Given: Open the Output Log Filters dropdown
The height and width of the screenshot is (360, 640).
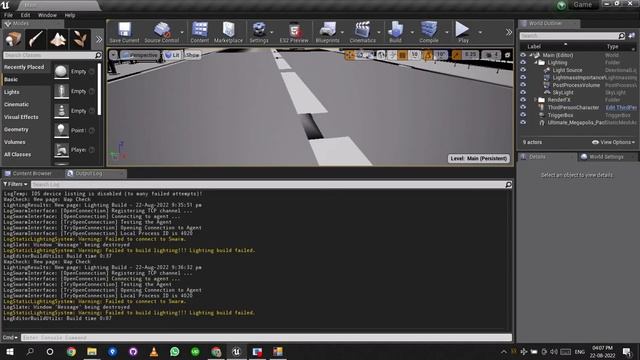Looking at the screenshot, I should click(x=15, y=184).
